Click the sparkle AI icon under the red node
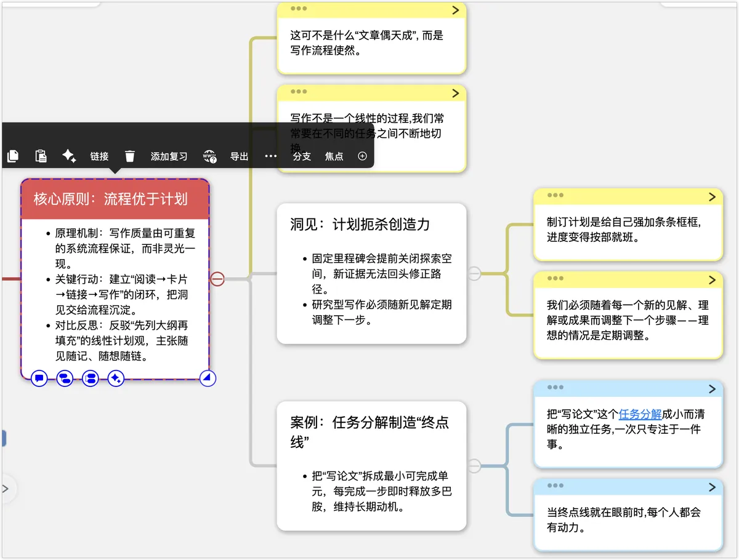The height and width of the screenshot is (560, 739). (116, 378)
